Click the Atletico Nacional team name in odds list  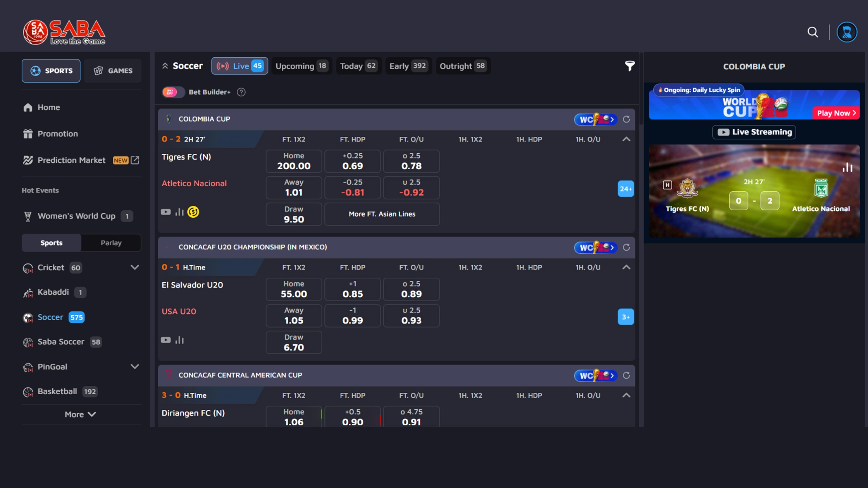[194, 183]
